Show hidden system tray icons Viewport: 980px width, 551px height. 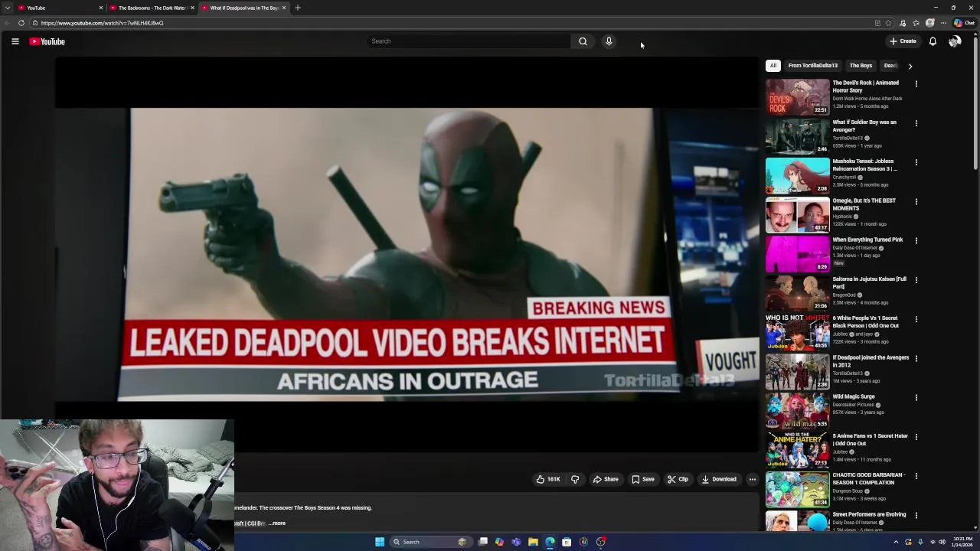896,542
